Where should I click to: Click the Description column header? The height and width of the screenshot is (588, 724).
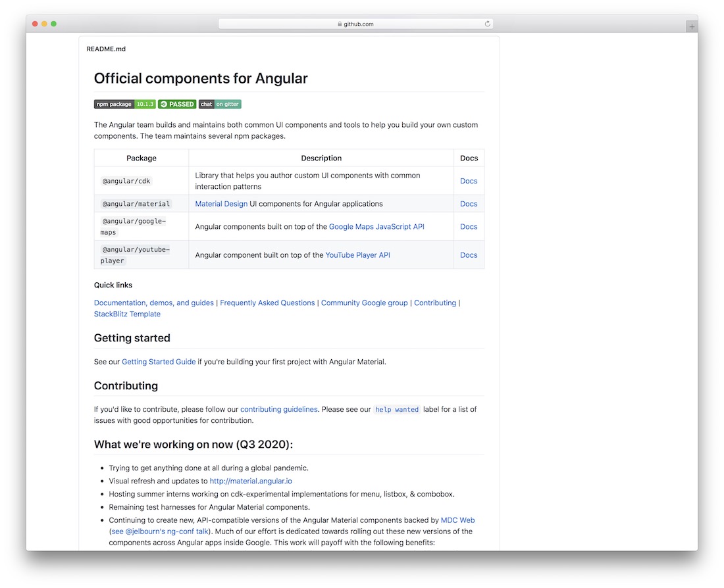(321, 158)
